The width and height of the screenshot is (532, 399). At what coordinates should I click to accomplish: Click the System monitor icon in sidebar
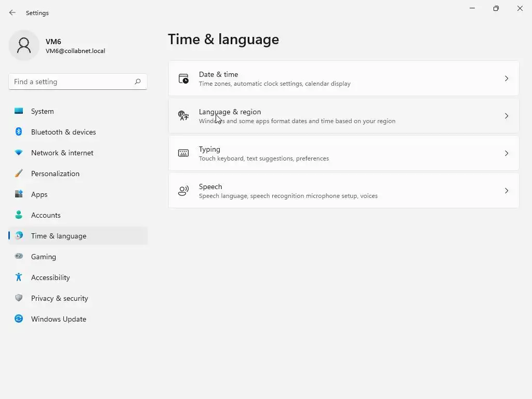point(19,111)
